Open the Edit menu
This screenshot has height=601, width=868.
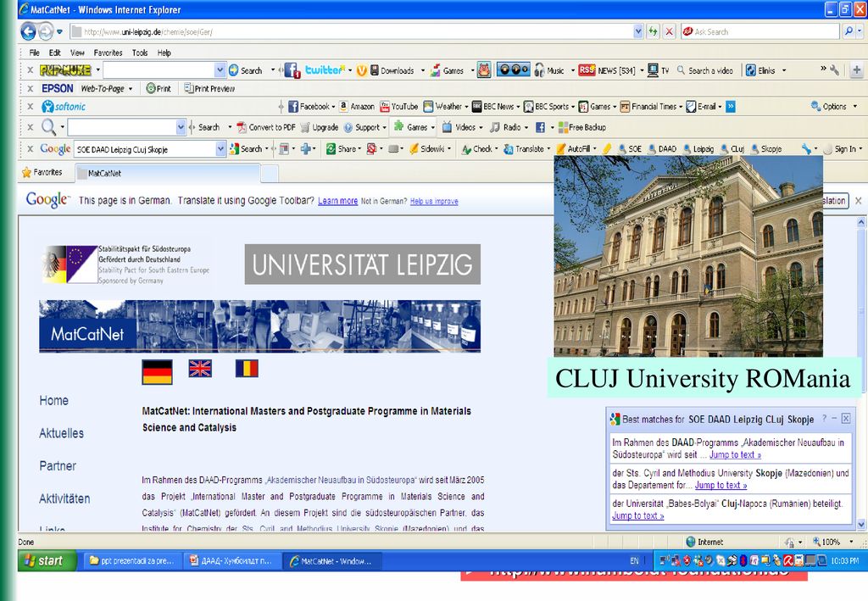pyautogui.click(x=55, y=53)
